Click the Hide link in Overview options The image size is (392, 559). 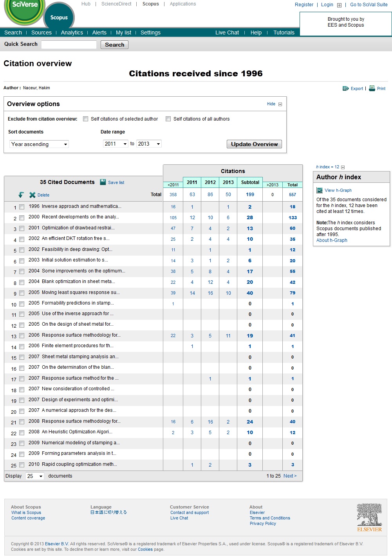pos(271,104)
